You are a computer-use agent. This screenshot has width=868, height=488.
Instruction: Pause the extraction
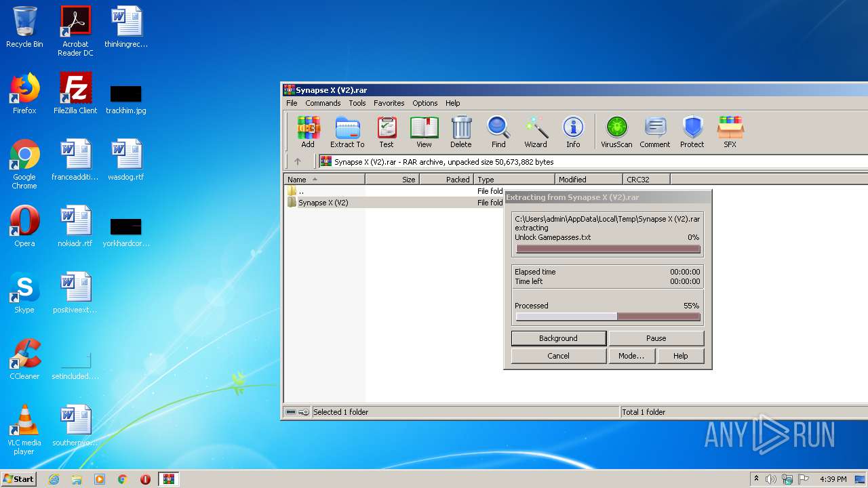(x=656, y=338)
